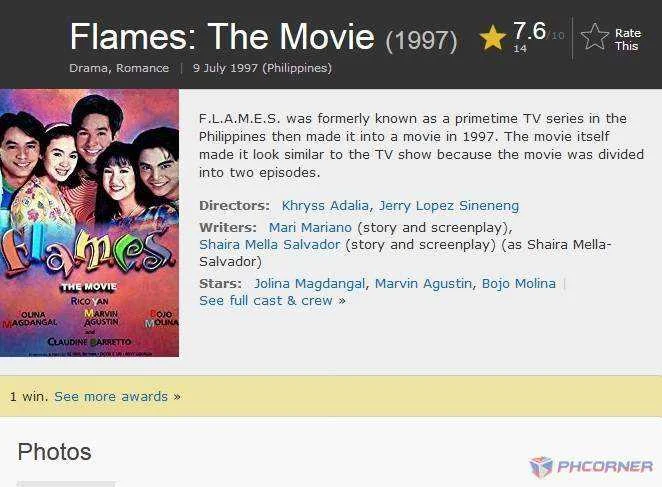
Task: Open writer Mari Mariano's page
Action: (x=310, y=228)
